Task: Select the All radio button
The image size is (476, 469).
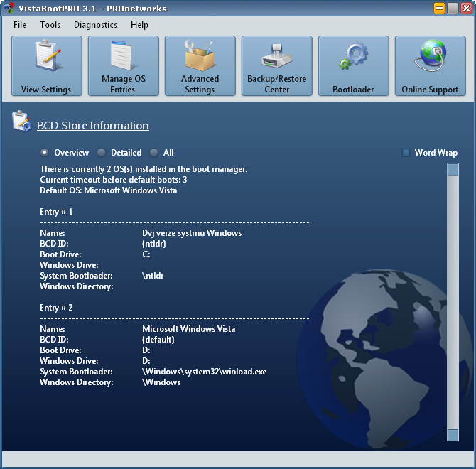Action: (x=153, y=152)
